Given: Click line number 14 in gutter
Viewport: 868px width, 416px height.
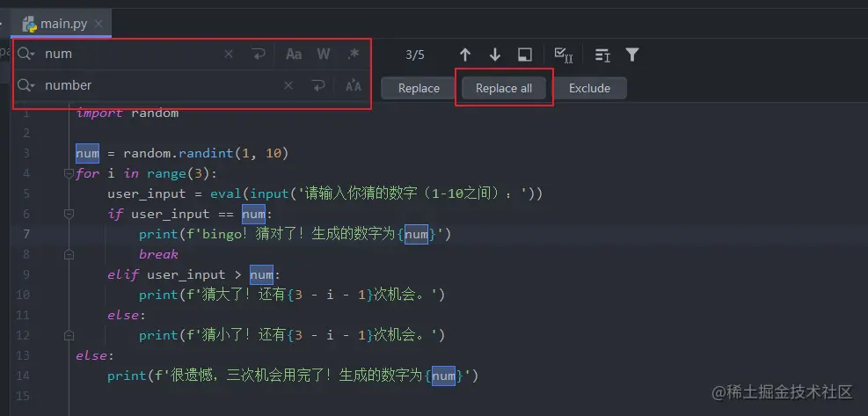Looking at the screenshot, I should (23, 376).
